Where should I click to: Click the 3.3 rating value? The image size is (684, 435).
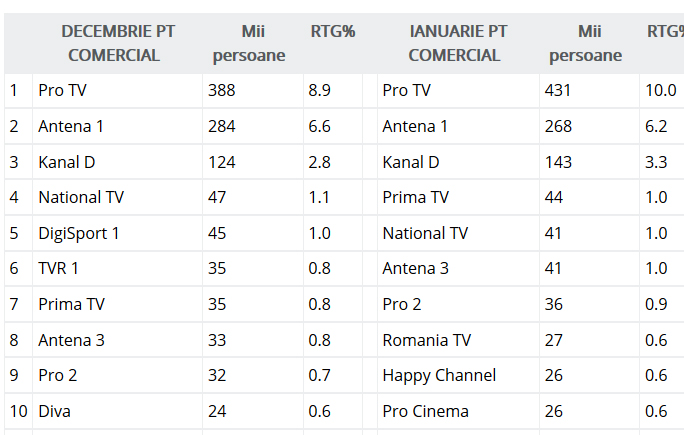pos(656,162)
